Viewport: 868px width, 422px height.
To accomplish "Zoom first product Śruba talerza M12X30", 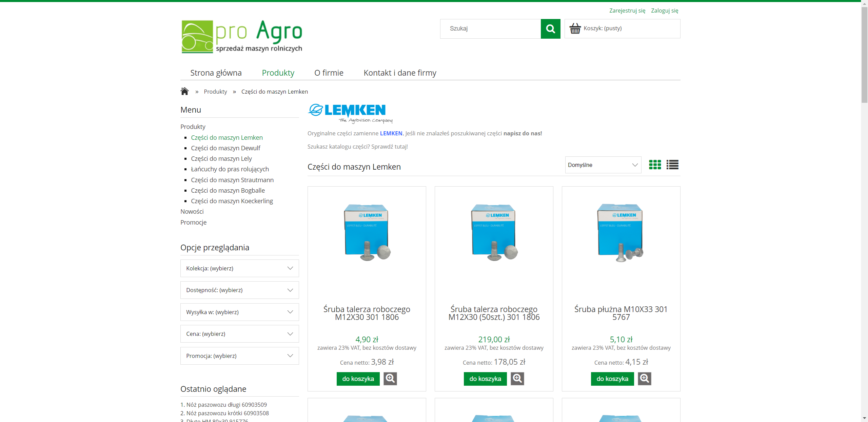I will [x=390, y=379].
